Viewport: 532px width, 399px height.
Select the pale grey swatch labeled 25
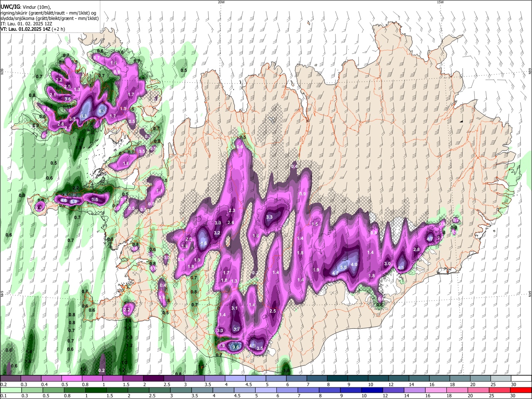coord(501,379)
